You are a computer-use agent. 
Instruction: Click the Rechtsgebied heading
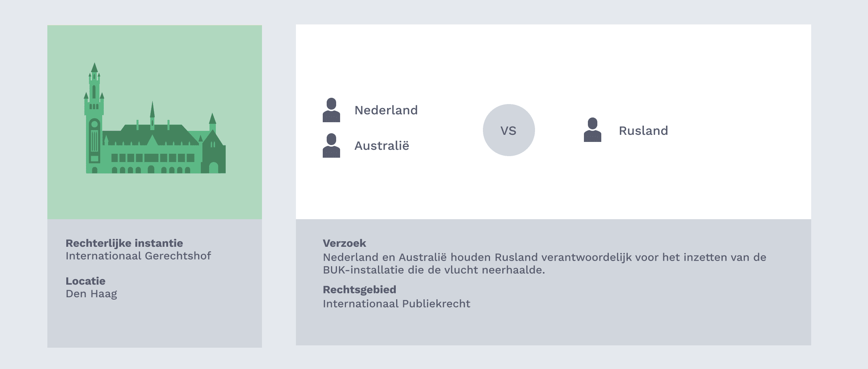tap(359, 290)
